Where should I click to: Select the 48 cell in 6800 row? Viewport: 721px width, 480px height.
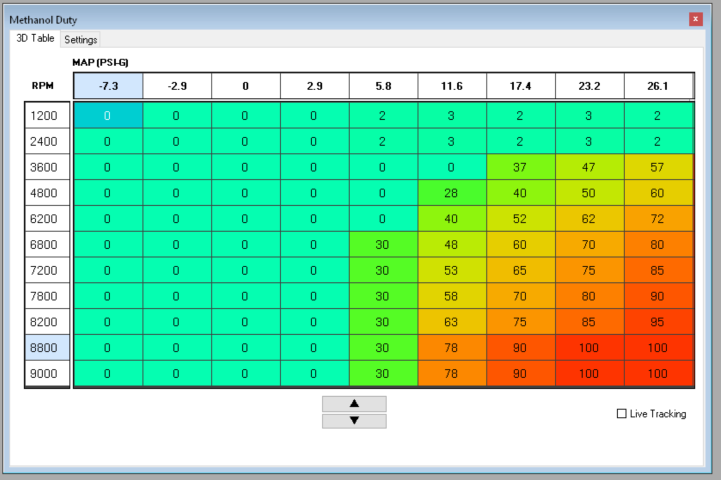click(x=452, y=244)
